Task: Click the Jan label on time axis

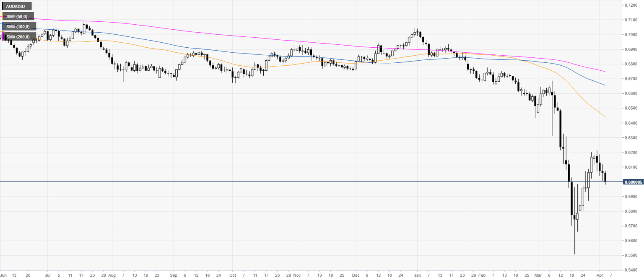Action: click(417, 276)
